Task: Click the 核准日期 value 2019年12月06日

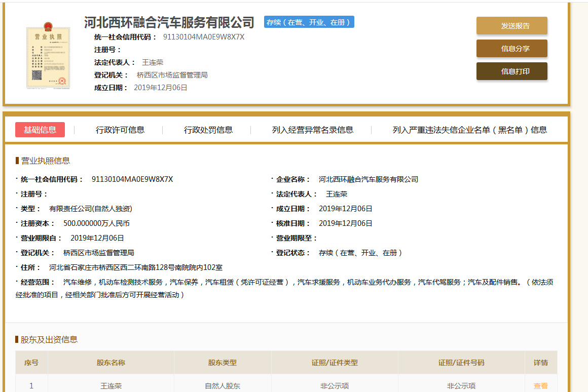Action: 345,223
